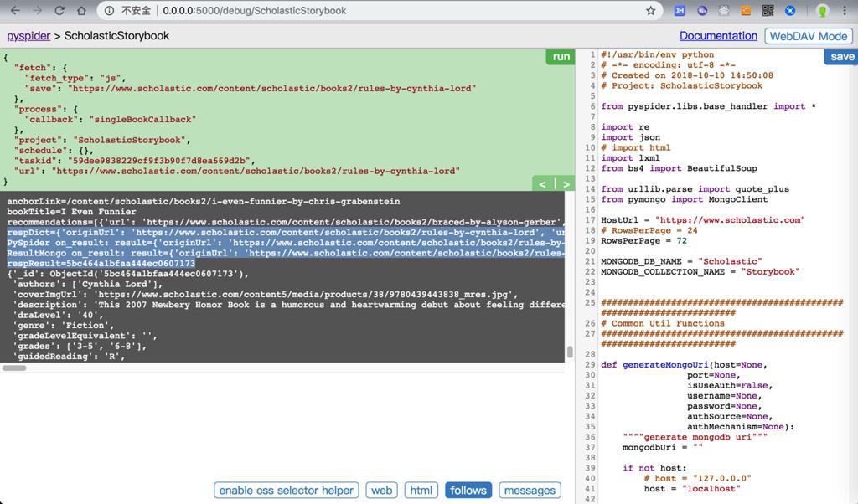The height and width of the screenshot is (504, 858).
Task: Click the output panel vertical scrollbar thumb
Action: (x=570, y=352)
